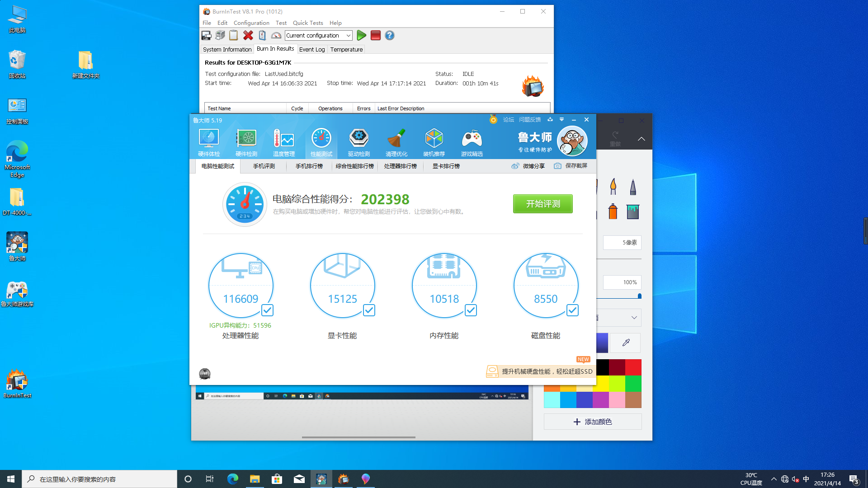Open the 清理优化 (Cleanup Optimization) panel
The height and width of the screenshot is (488, 868).
pos(396,141)
